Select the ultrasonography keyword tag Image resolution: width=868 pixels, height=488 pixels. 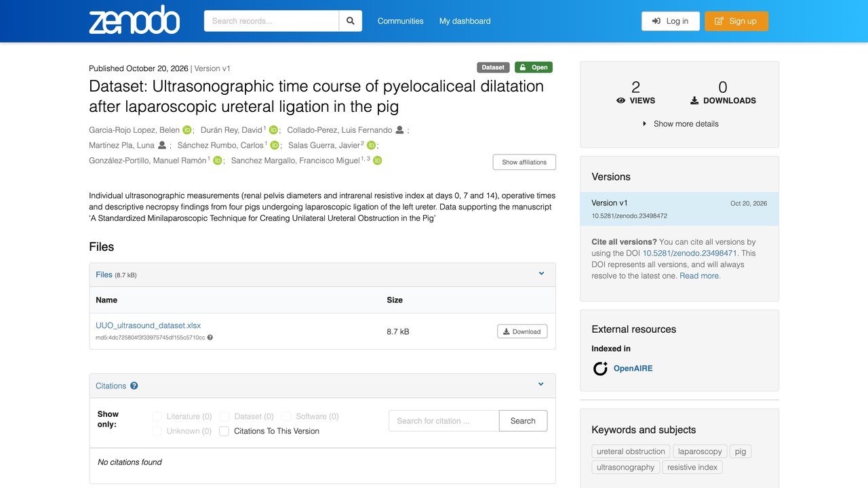[626, 467]
